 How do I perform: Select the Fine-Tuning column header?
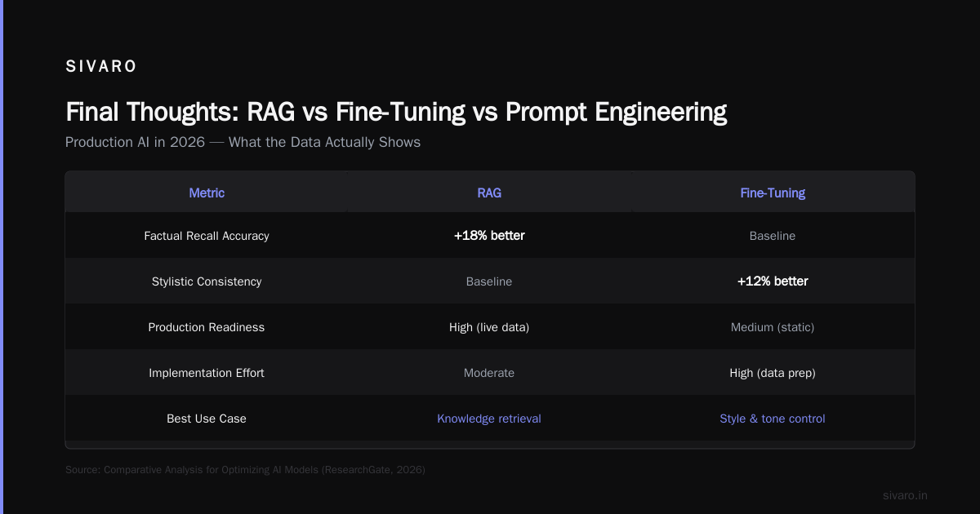pos(773,193)
